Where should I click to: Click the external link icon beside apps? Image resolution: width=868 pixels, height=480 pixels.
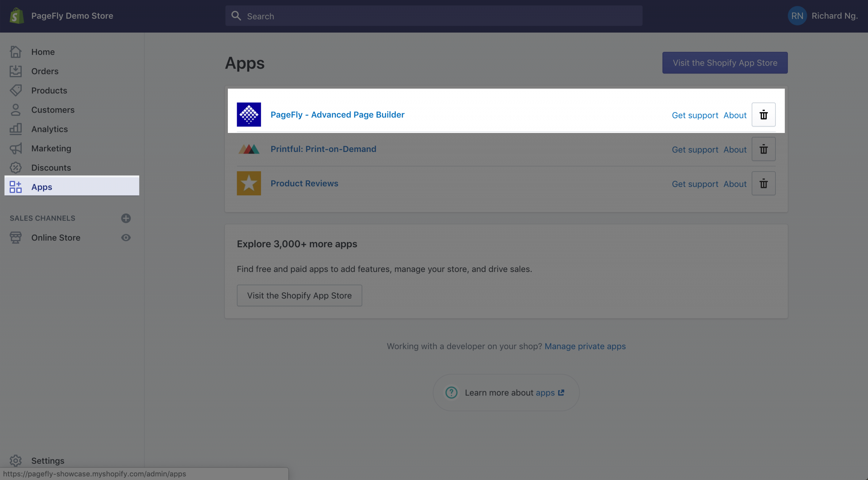(561, 392)
